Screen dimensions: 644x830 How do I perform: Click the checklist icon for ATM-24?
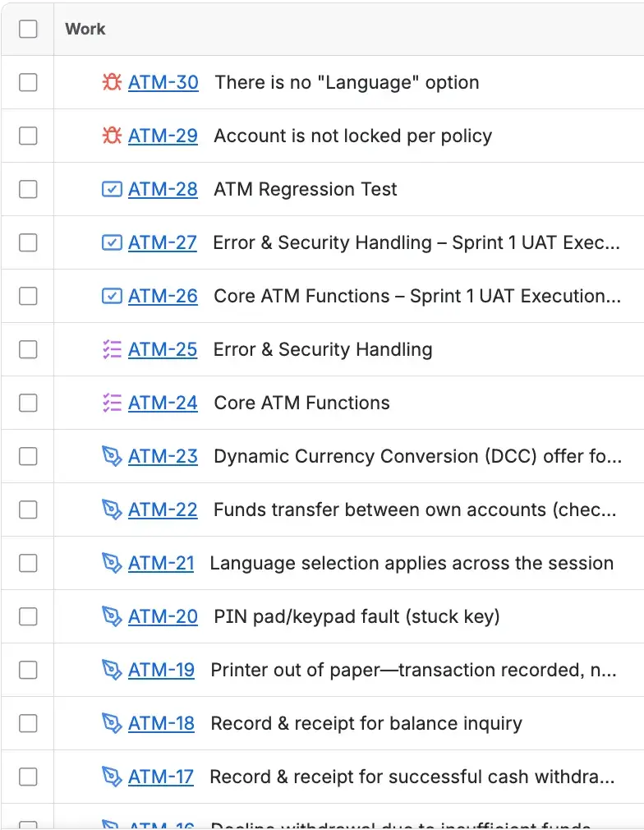(111, 403)
